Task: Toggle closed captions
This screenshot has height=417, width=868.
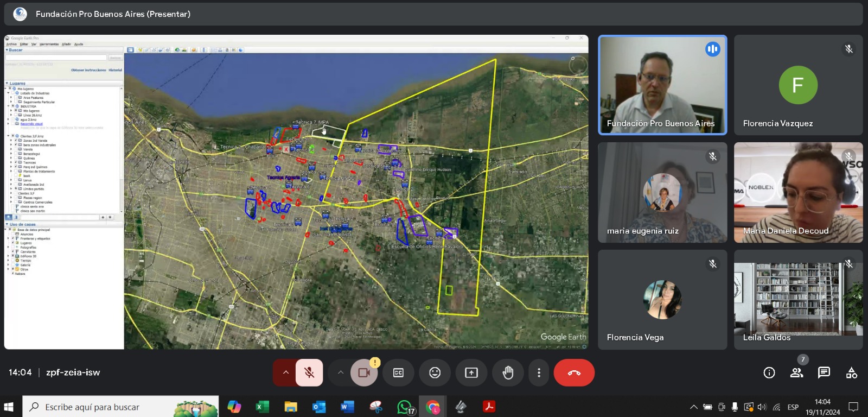Action: (x=398, y=372)
